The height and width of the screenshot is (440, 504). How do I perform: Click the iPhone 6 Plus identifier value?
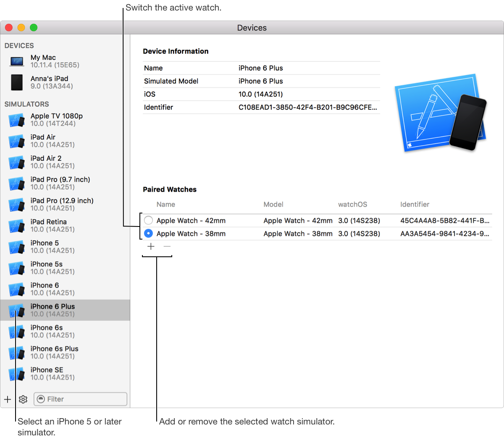click(307, 107)
